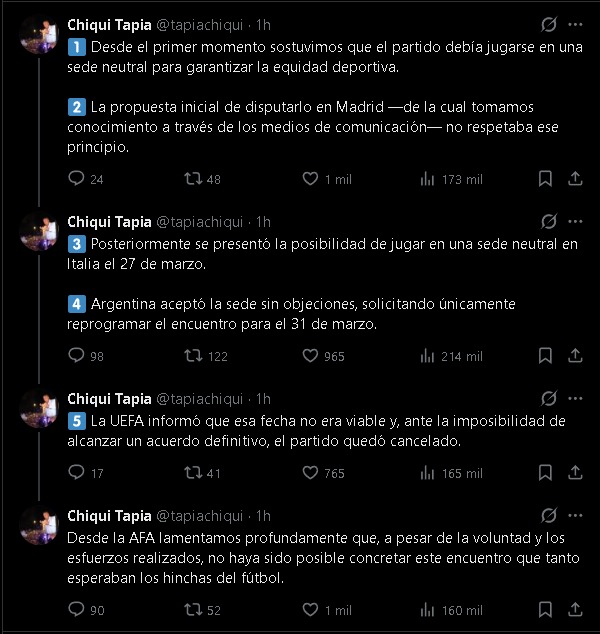Open more options menu on the UEFA tweet

pyautogui.click(x=574, y=398)
